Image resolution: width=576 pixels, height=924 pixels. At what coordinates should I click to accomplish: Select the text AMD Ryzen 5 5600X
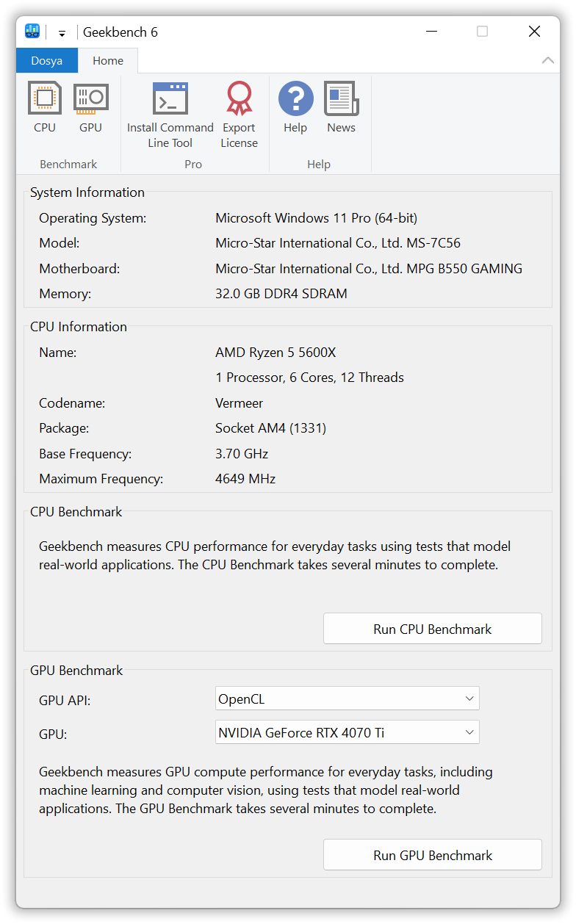276,353
